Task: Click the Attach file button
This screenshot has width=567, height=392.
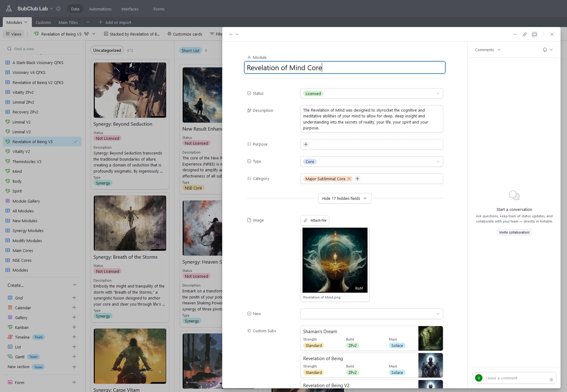Action: pyautogui.click(x=315, y=220)
